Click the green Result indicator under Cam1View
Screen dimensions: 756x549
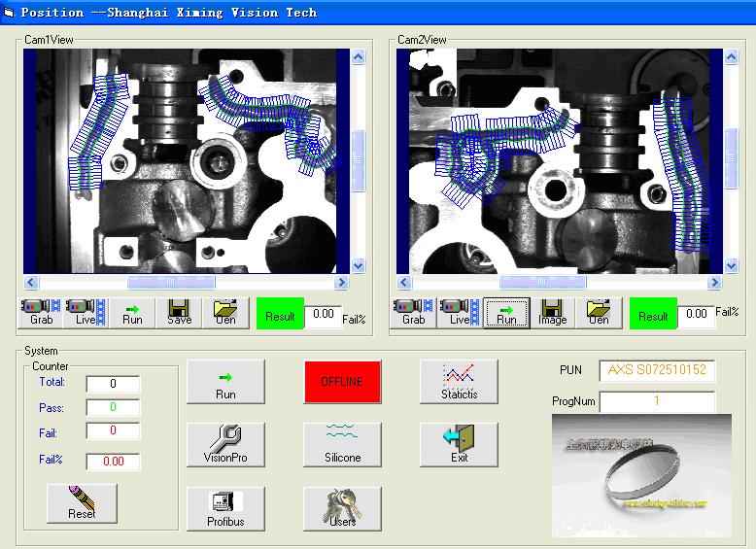click(x=280, y=314)
